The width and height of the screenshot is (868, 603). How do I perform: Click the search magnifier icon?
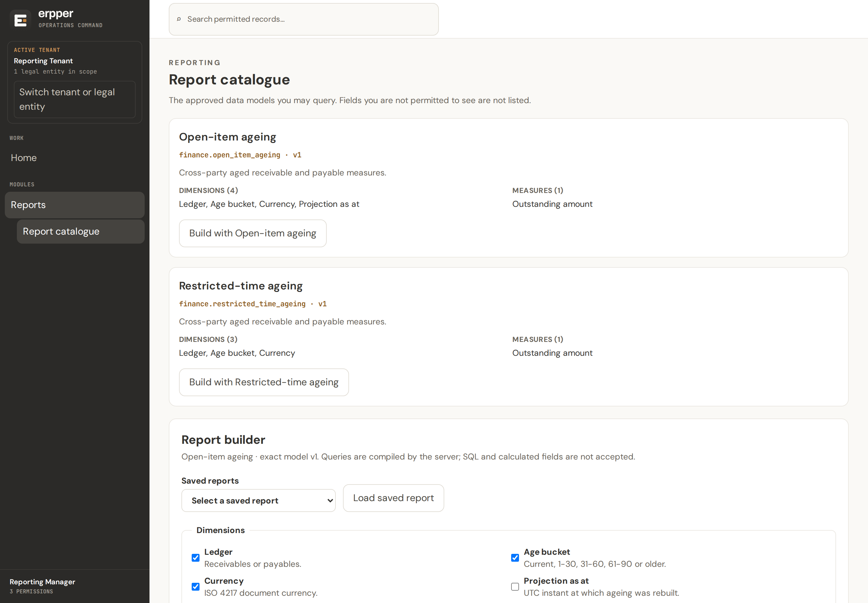(179, 19)
